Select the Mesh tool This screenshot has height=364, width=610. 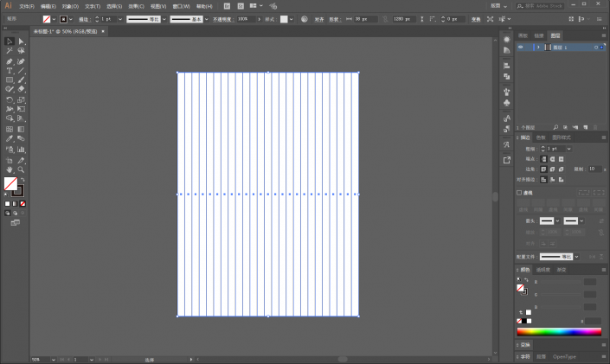(x=10, y=129)
